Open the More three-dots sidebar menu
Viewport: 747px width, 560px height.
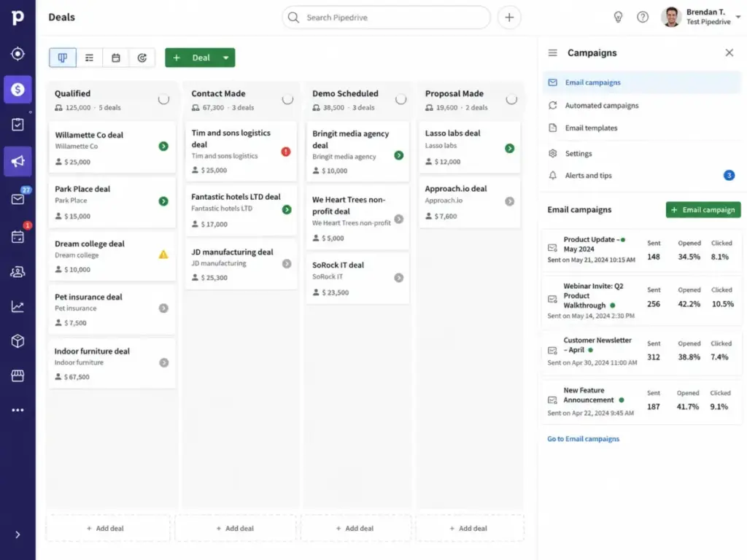point(18,410)
